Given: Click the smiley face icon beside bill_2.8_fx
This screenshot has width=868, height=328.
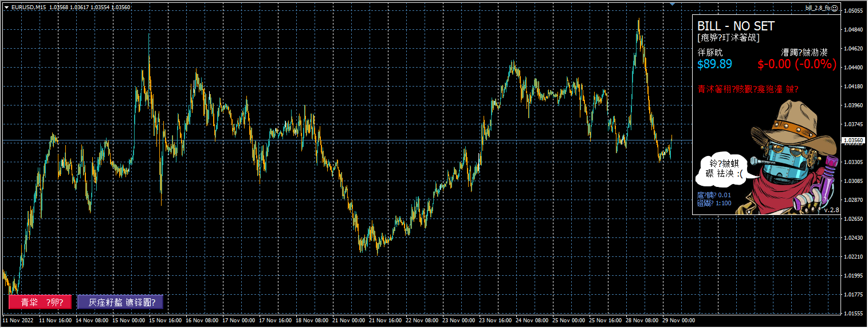Looking at the screenshot, I should [835, 8].
